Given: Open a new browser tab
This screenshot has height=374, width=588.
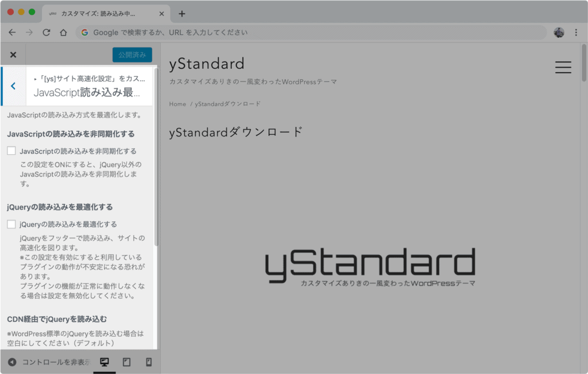Looking at the screenshot, I should (182, 14).
